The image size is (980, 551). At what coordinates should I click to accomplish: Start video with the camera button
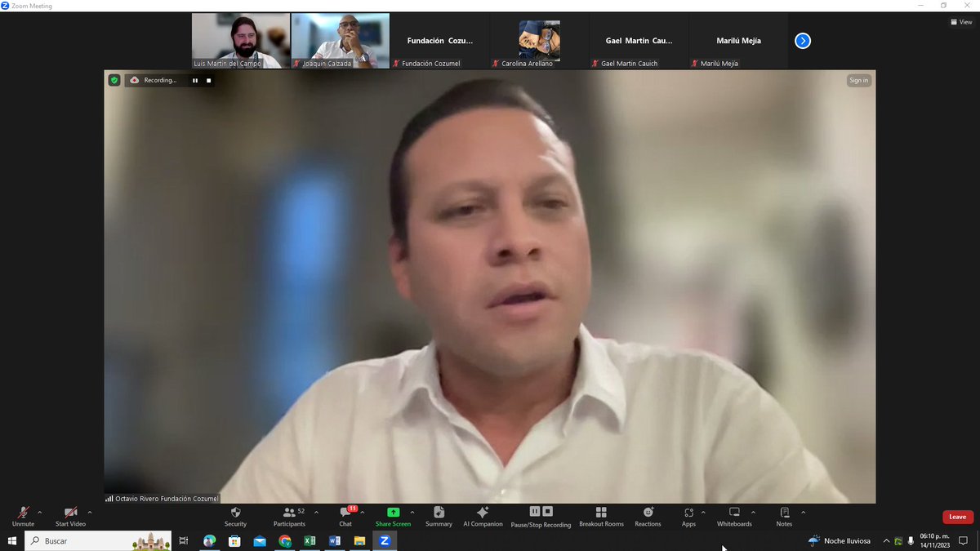(x=70, y=517)
